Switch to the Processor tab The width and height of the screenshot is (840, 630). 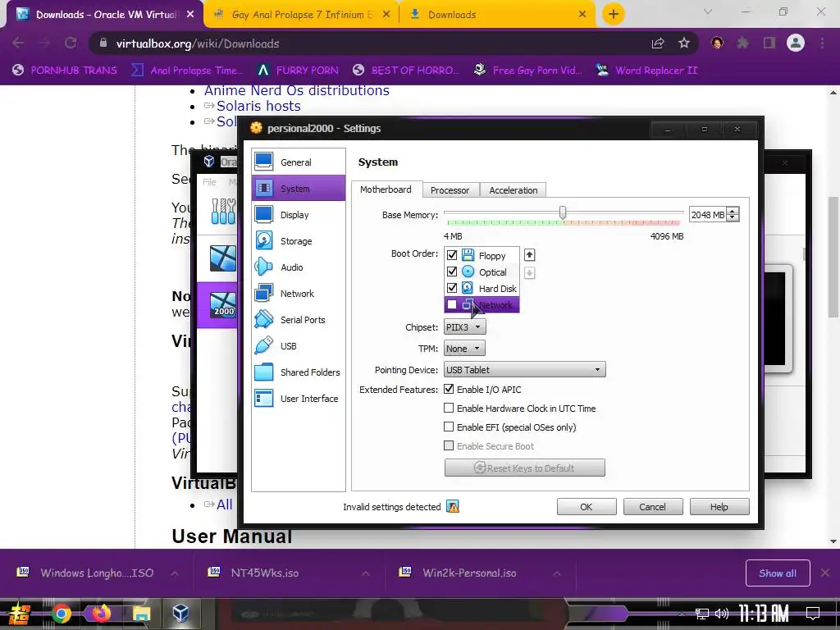(450, 190)
